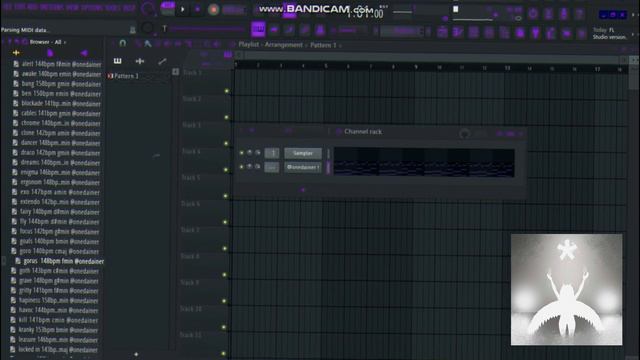Click the metronome icon near hint bar
Viewport: 640px width, 360px height.
132,29
